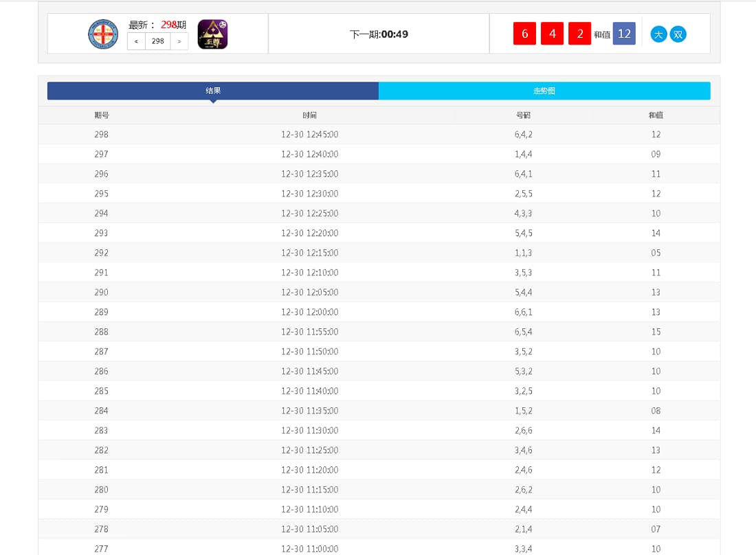The width and height of the screenshot is (756, 555).
Task: Click the blue sum value 12 tile
Action: 624,34
